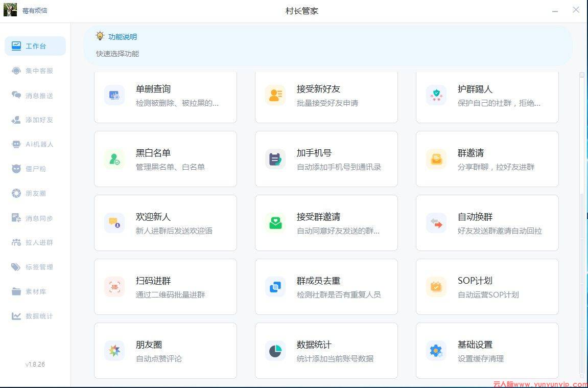This screenshot has height=388, width=588.
Task: Open the 基础设置 gear icon
Action: (x=436, y=351)
